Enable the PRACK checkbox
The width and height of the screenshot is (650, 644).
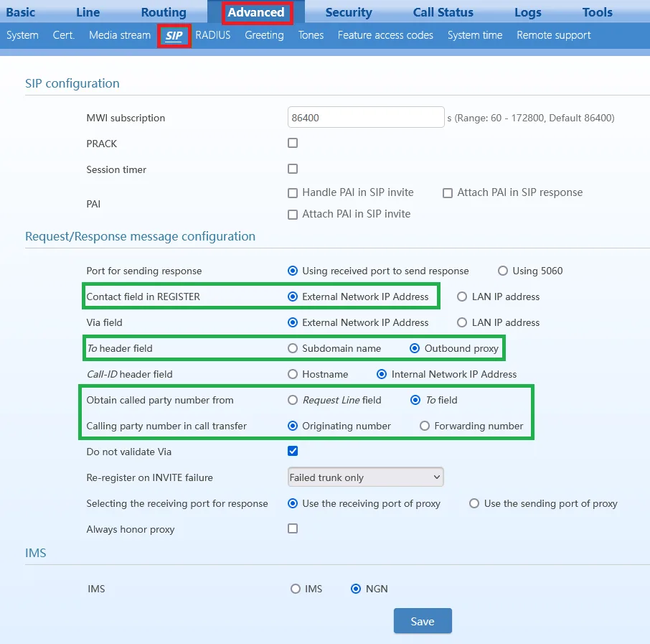(293, 143)
